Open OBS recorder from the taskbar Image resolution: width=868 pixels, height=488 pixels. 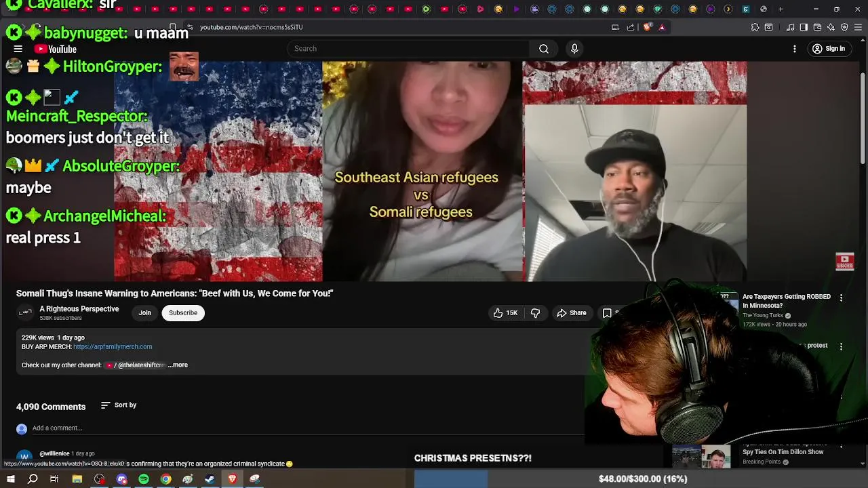pos(100,479)
